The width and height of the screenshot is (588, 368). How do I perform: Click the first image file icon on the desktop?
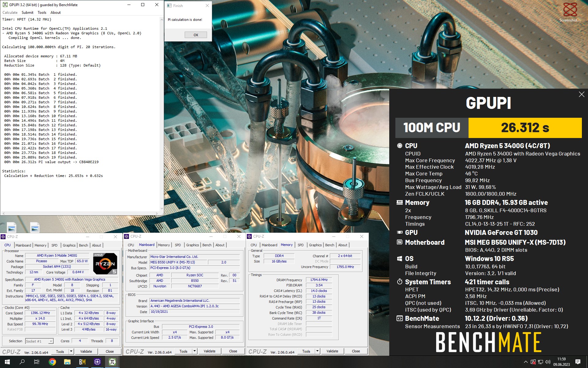pos(11,227)
